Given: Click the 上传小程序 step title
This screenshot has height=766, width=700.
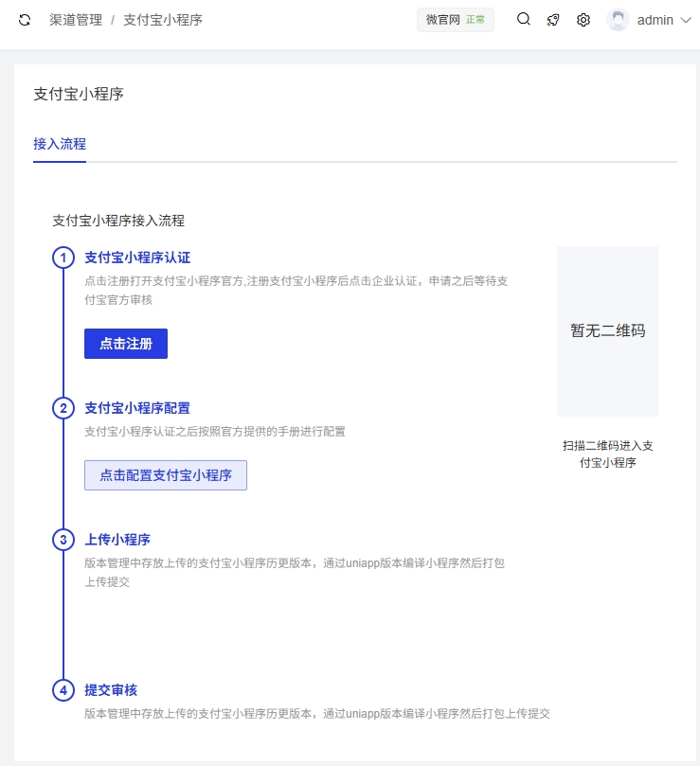Looking at the screenshot, I should (117, 540).
